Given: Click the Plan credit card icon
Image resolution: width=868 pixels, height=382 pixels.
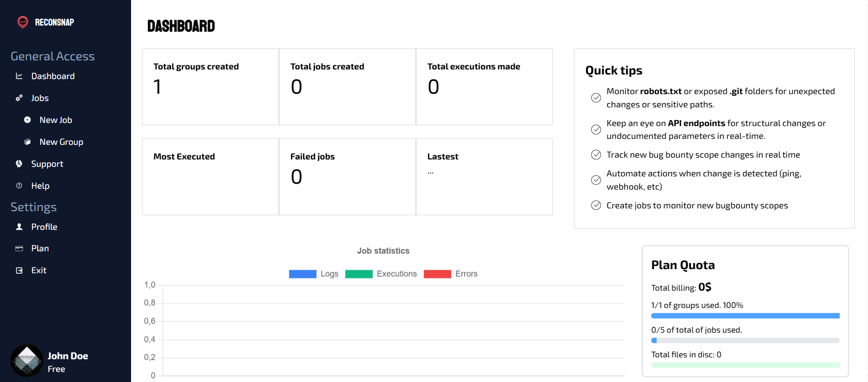Looking at the screenshot, I should click(19, 249).
